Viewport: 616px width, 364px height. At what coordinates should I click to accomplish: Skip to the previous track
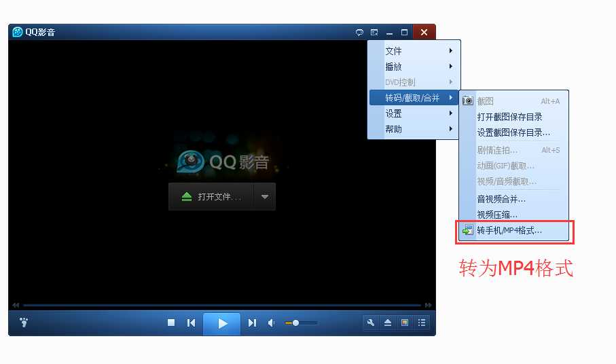click(x=191, y=323)
